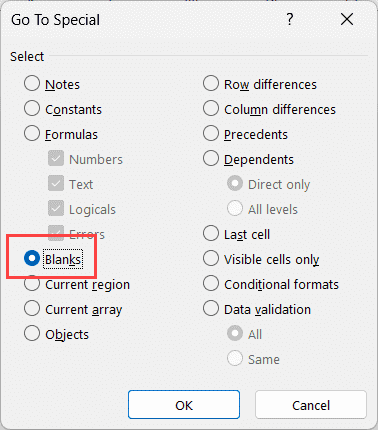Viewport: 378px width, 430px height.
Task: Select the All option under Data validation
Action: (x=235, y=334)
